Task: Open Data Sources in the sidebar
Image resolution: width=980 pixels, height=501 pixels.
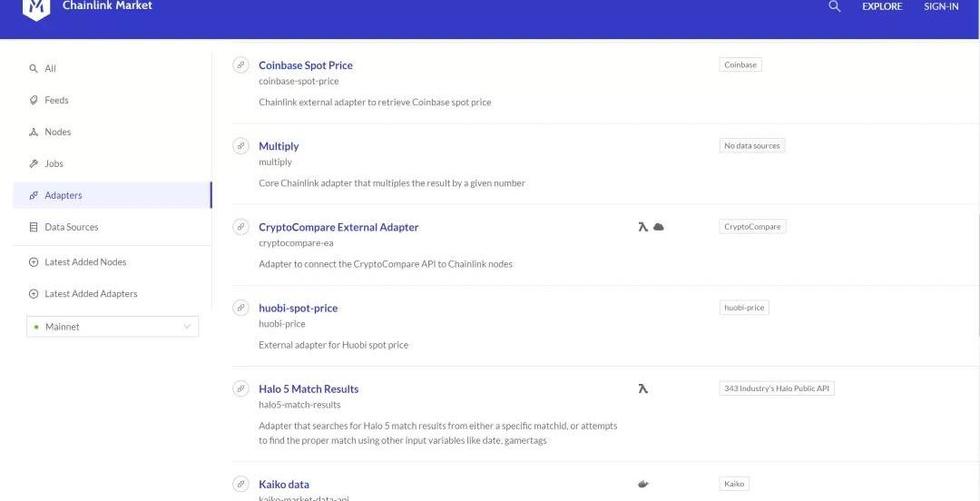Action: pos(70,227)
